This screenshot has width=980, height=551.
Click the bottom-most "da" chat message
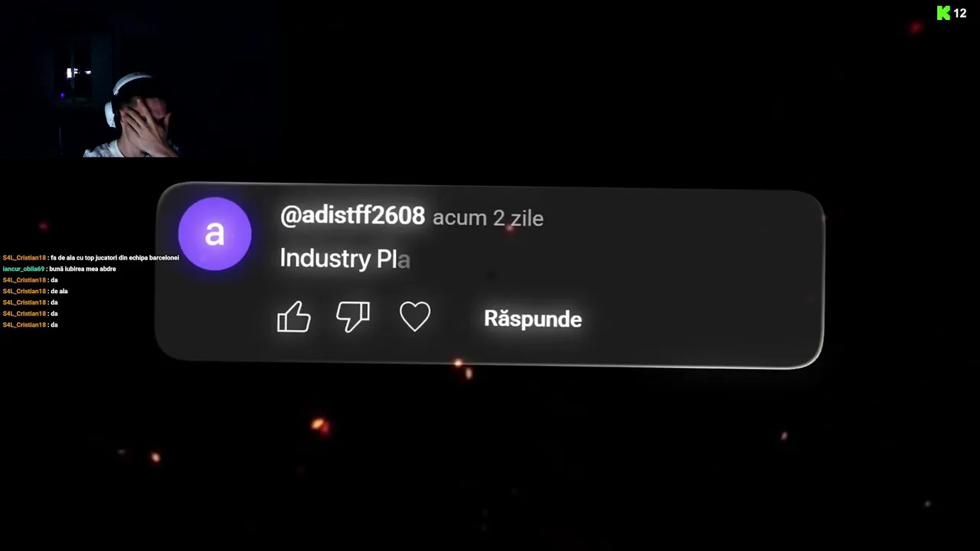54,324
